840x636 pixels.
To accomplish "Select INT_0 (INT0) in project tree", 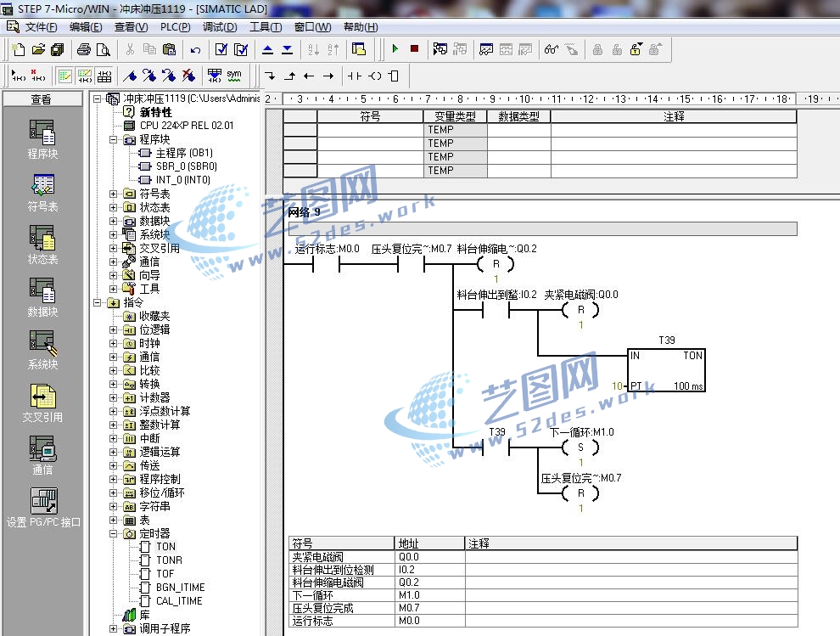I will (x=182, y=180).
